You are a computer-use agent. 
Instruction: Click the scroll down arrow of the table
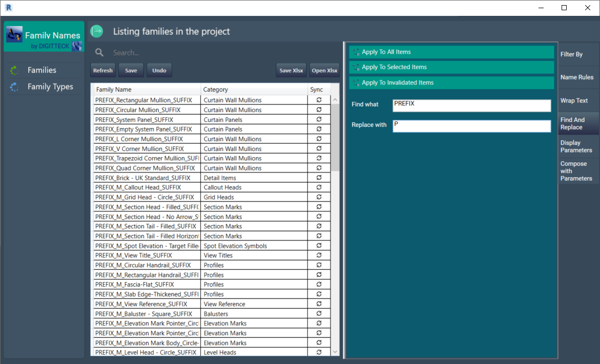(x=335, y=352)
